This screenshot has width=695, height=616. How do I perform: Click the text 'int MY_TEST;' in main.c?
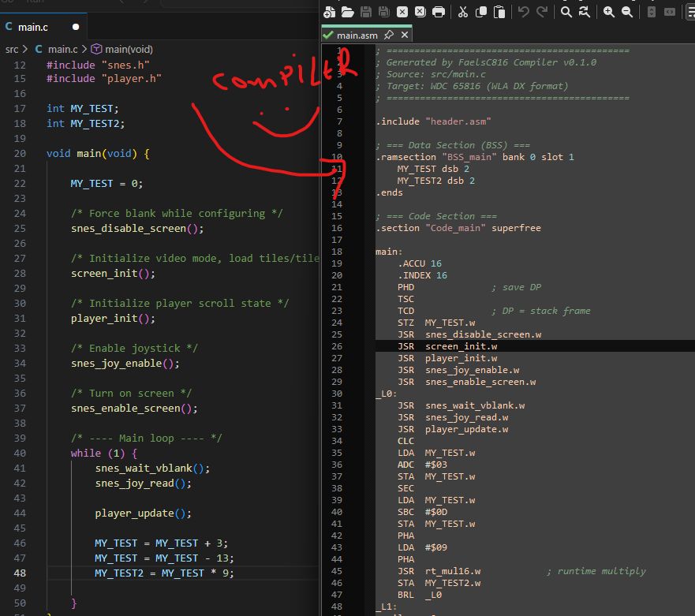tap(83, 109)
